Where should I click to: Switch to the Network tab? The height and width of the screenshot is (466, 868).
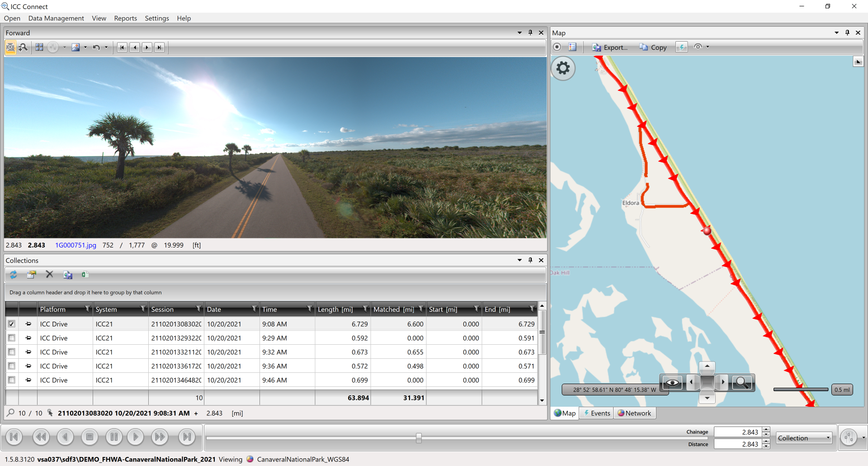tap(634, 413)
